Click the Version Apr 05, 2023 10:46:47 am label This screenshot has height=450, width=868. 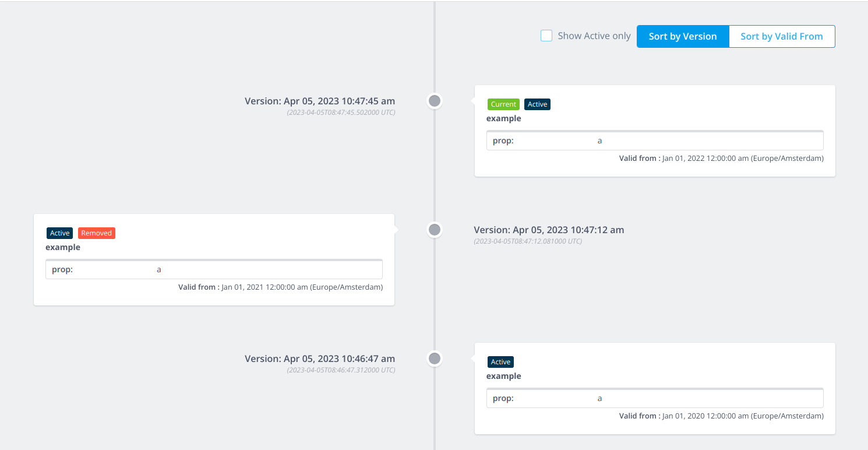[x=320, y=358]
